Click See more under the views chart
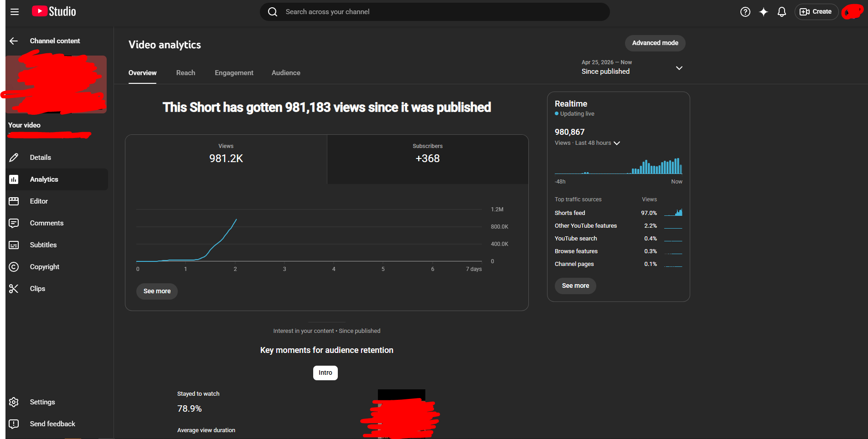 157,291
